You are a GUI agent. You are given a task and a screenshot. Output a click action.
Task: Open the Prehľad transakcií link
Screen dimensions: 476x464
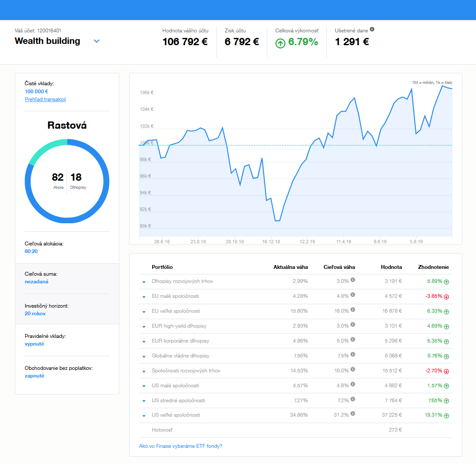tap(45, 99)
